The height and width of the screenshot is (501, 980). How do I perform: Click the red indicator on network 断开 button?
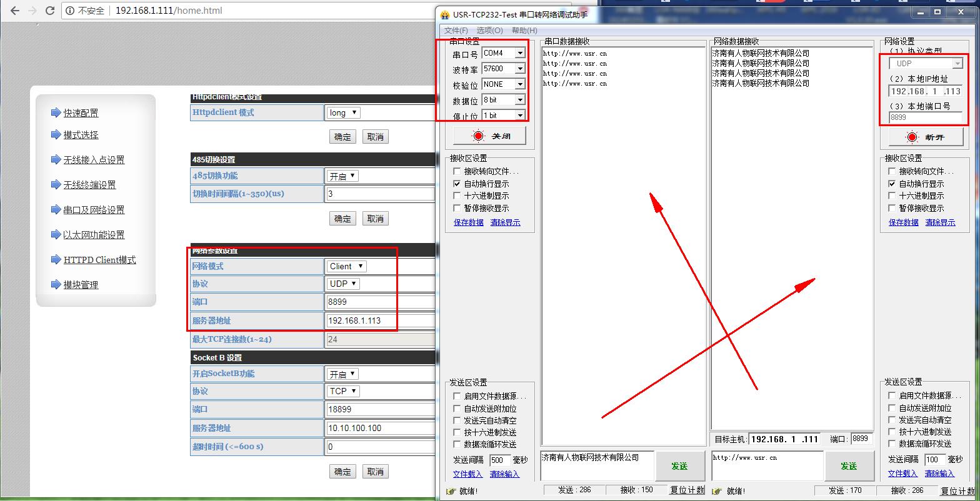click(x=912, y=137)
